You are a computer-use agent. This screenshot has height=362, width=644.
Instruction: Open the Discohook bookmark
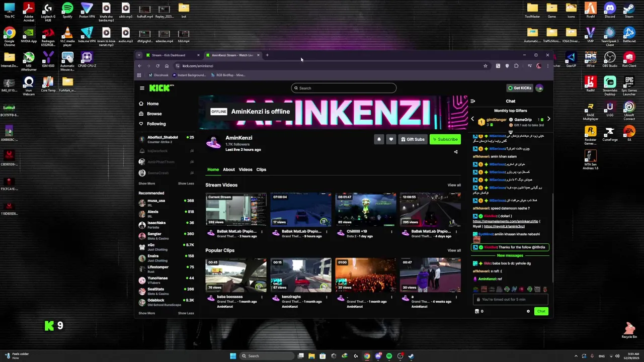[159, 75]
